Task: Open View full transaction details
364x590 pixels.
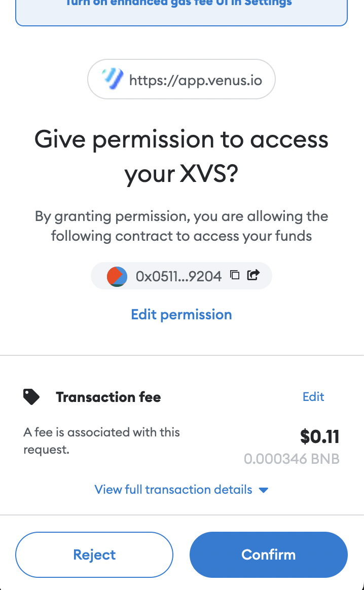Action: point(173,490)
